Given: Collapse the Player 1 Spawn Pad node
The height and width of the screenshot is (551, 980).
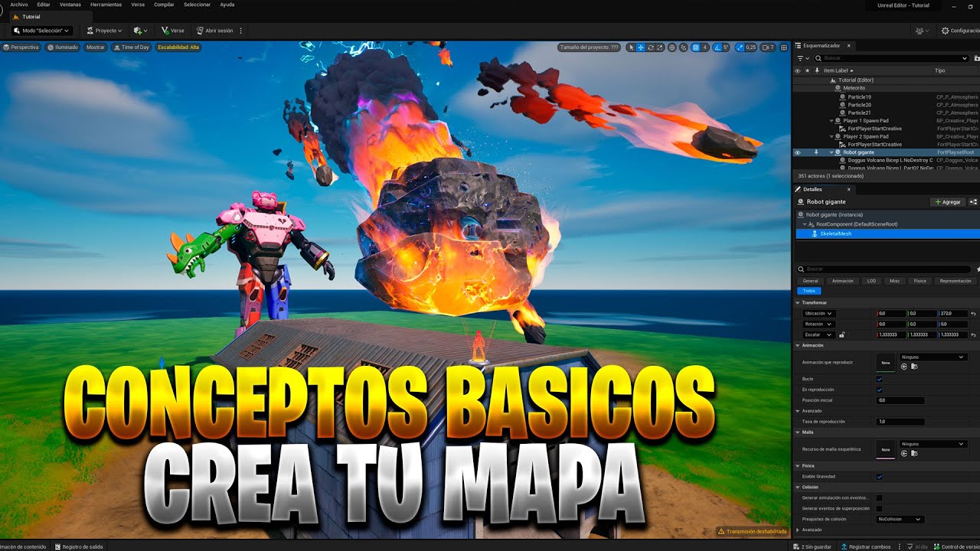Looking at the screenshot, I should coord(831,120).
